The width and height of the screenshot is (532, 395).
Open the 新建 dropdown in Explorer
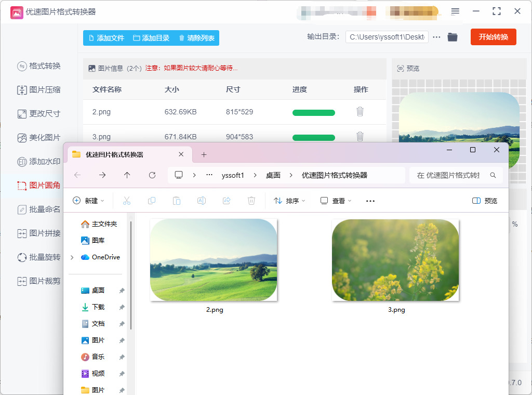pos(88,201)
